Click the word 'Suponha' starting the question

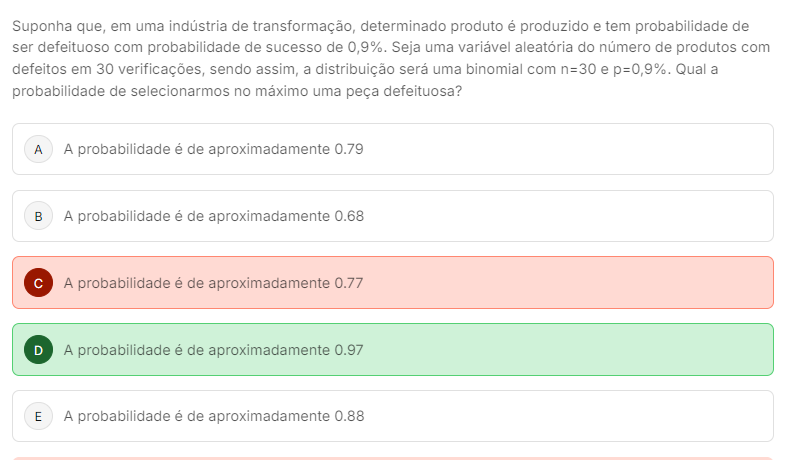41,25
